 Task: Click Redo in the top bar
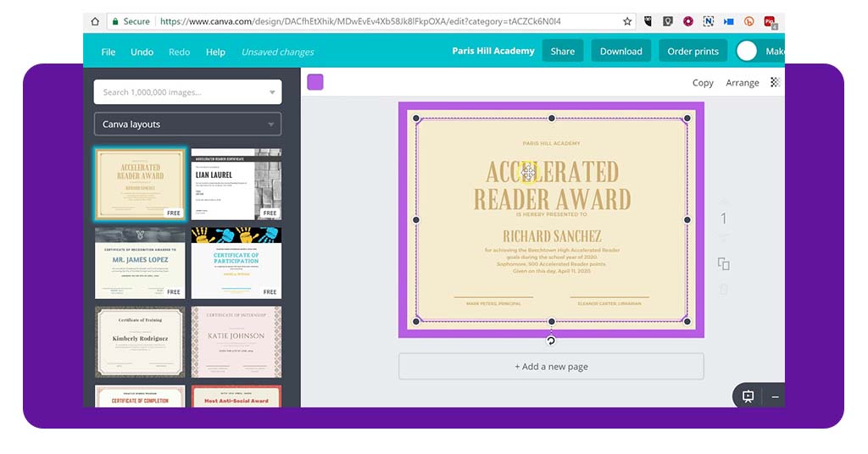click(179, 52)
